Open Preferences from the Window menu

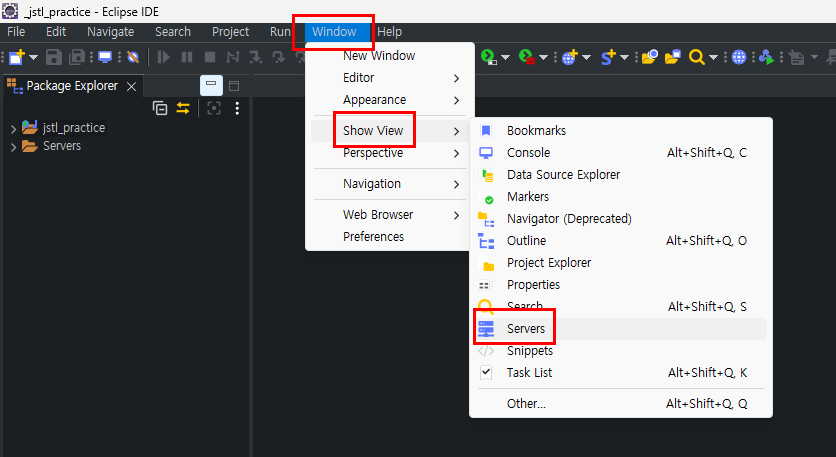click(390, 237)
